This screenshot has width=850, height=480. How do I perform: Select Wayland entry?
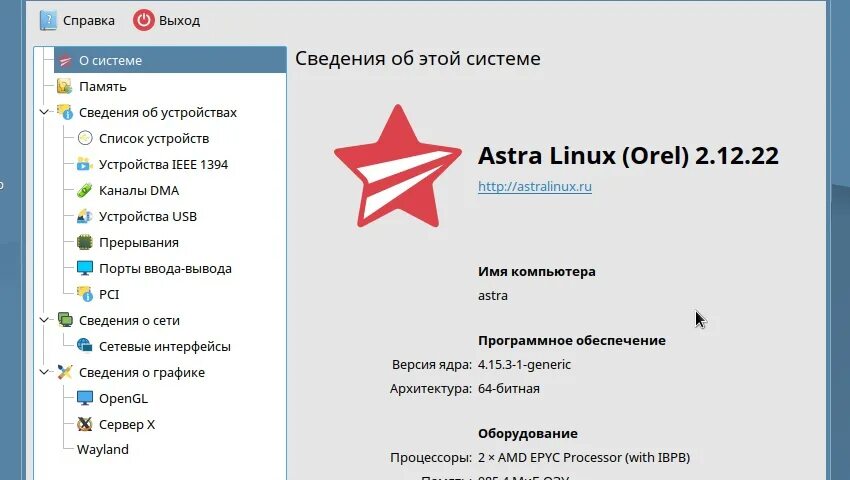pos(103,449)
